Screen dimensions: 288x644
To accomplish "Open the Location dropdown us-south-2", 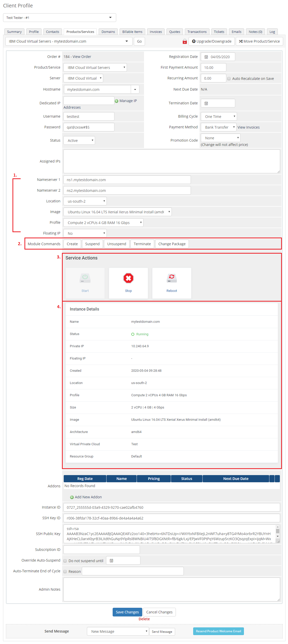I will (85, 201).
